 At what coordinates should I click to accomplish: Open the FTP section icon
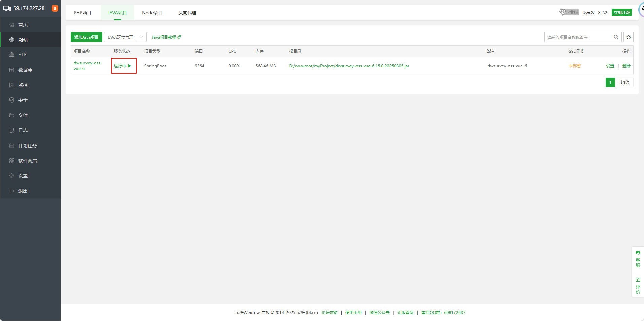click(12, 55)
